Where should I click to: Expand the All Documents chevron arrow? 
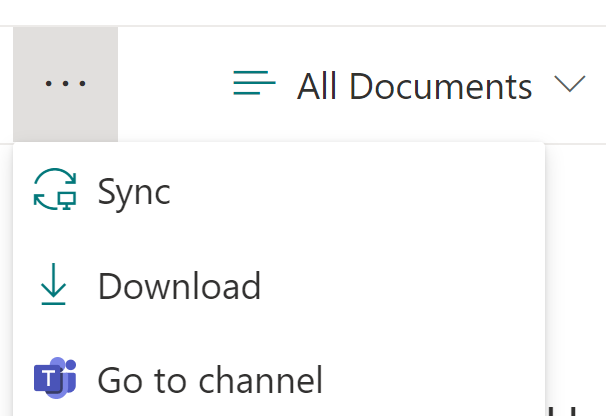[x=569, y=85]
